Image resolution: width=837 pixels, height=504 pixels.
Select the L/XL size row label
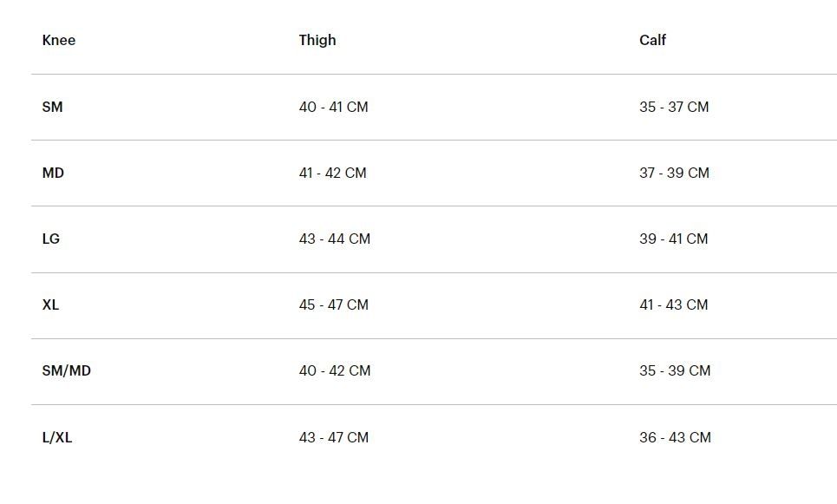coord(56,437)
